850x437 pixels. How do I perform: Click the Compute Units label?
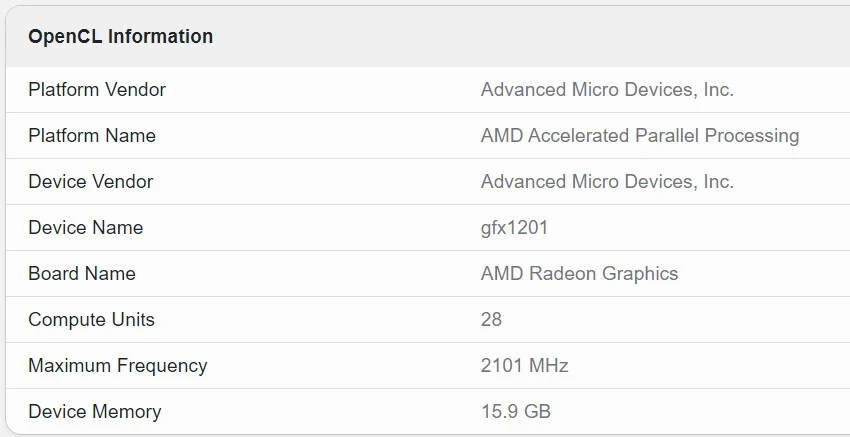(91, 320)
